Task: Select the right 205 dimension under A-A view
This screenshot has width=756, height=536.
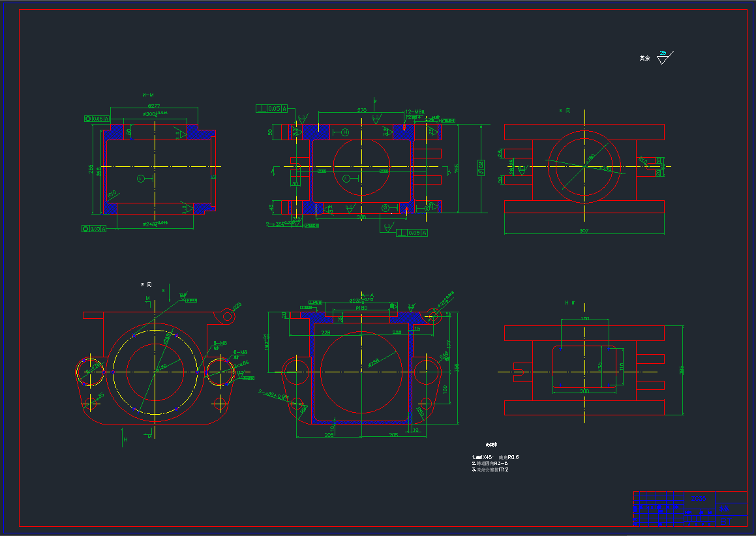Action: (x=393, y=435)
